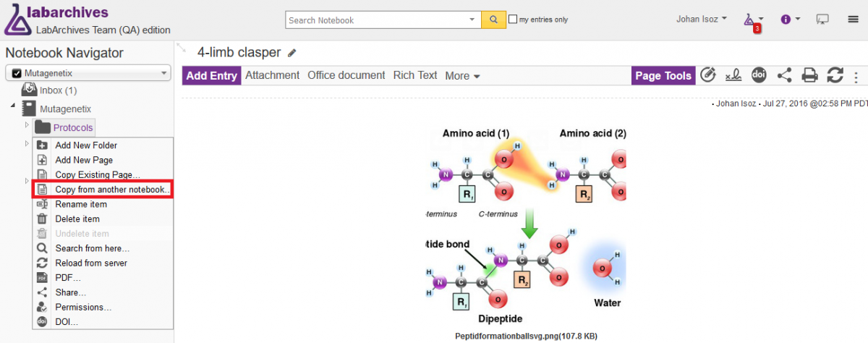Click the Page Tools button
Image resolution: width=868 pixels, height=343 pixels.
tap(663, 75)
